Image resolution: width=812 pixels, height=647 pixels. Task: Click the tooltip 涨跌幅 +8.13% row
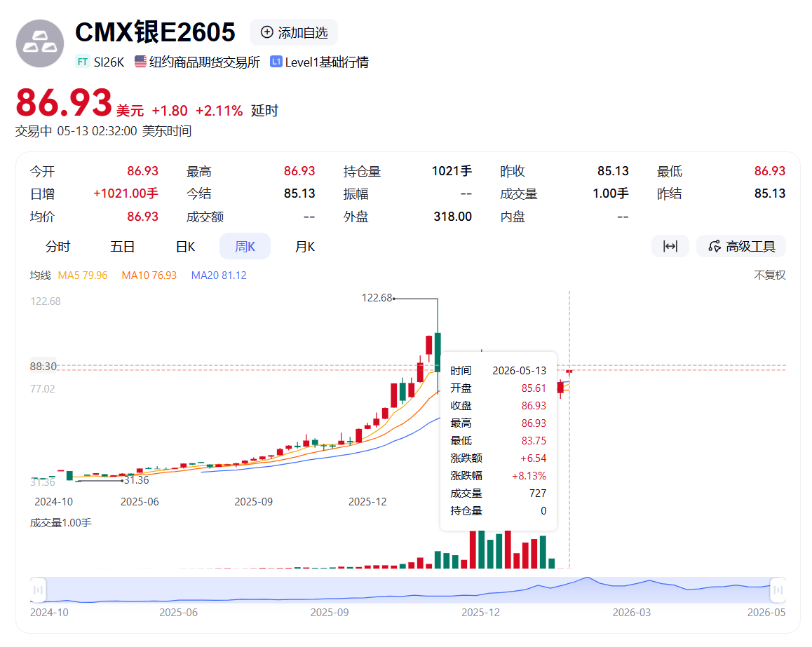(x=498, y=475)
